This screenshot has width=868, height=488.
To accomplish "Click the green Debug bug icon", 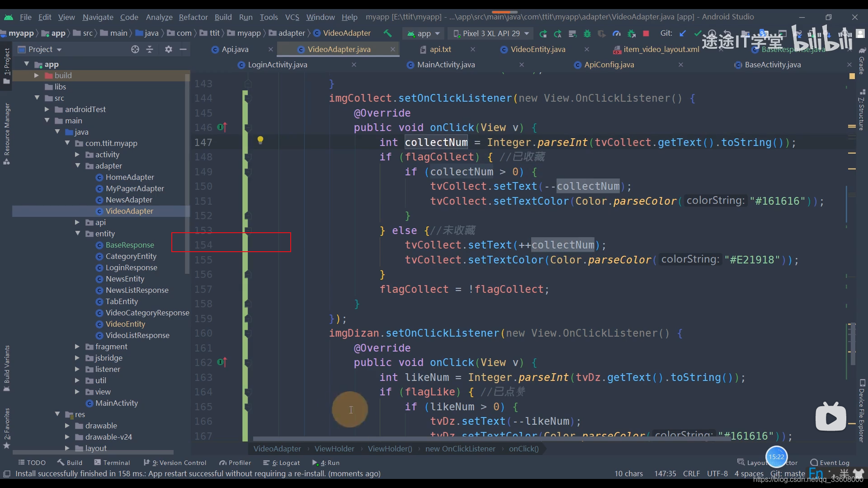I will (x=587, y=33).
